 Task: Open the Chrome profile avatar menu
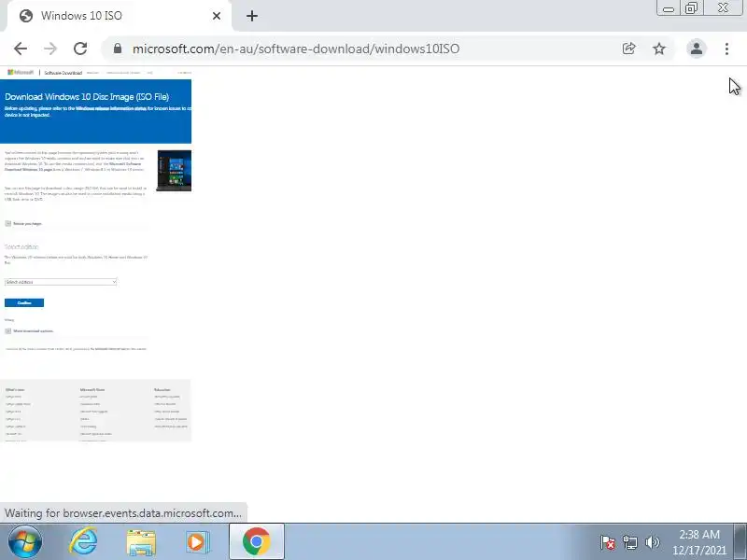pos(696,49)
